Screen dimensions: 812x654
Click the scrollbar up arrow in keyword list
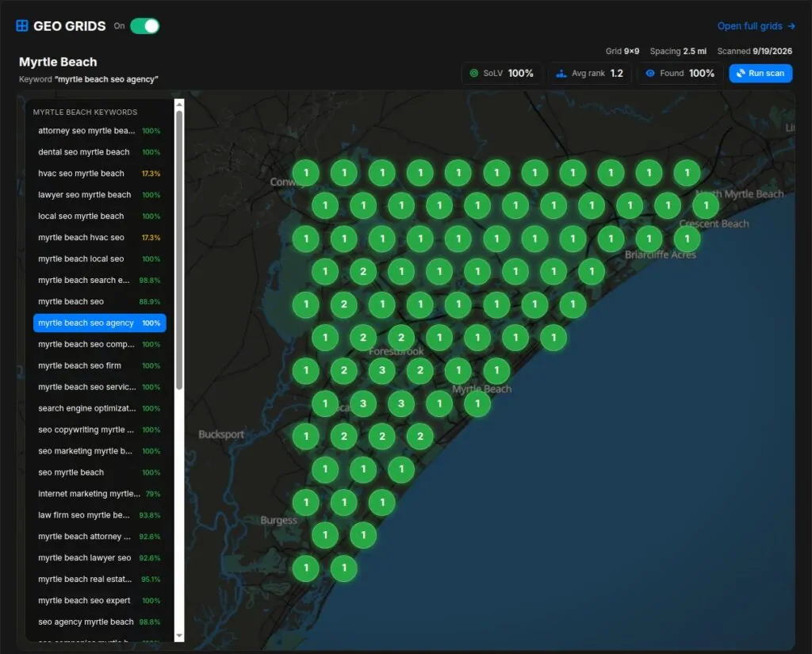pyautogui.click(x=179, y=104)
